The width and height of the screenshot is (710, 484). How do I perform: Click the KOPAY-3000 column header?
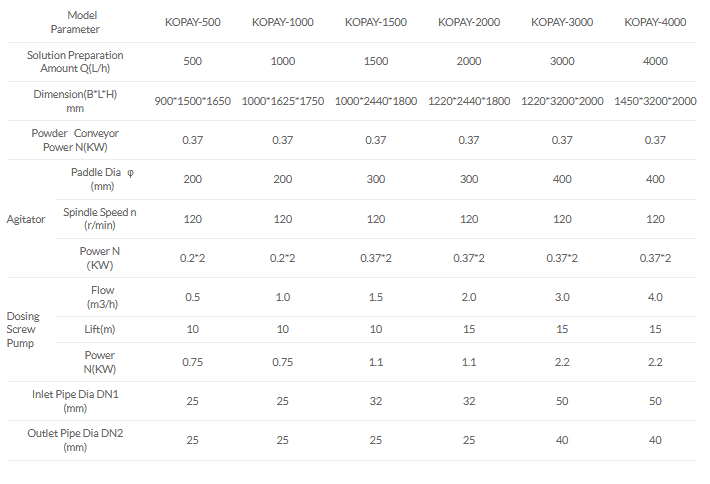point(561,22)
